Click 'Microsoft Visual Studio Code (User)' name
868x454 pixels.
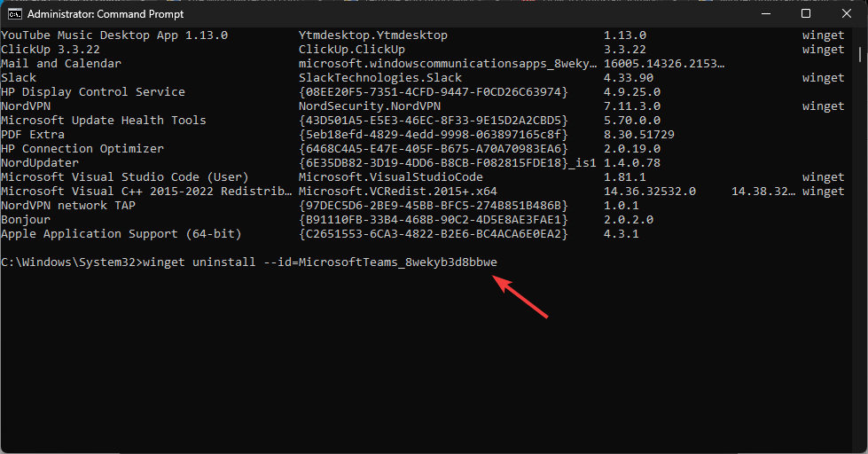pyautogui.click(x=124, y=177)
